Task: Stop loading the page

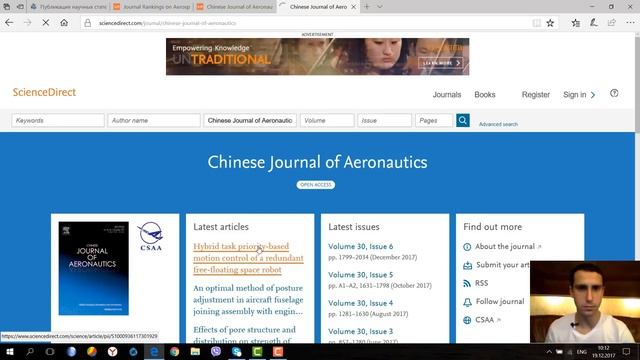Action: coord(46,23)
